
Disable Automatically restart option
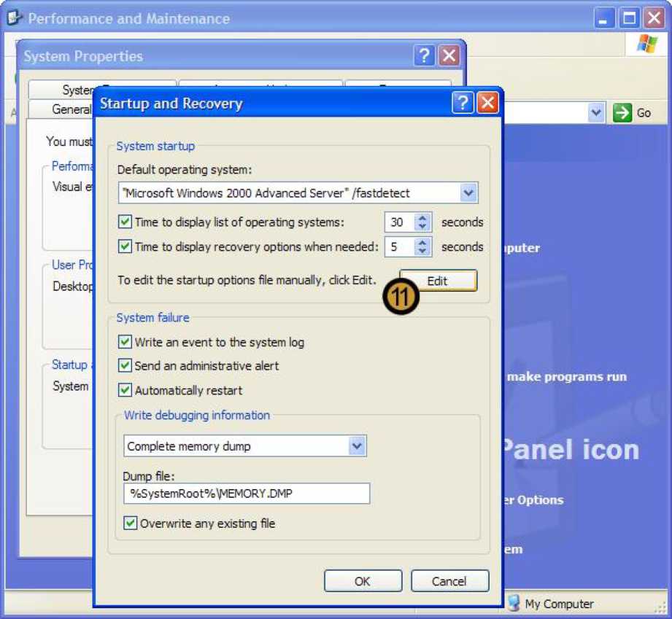click(x=125, y=390)
